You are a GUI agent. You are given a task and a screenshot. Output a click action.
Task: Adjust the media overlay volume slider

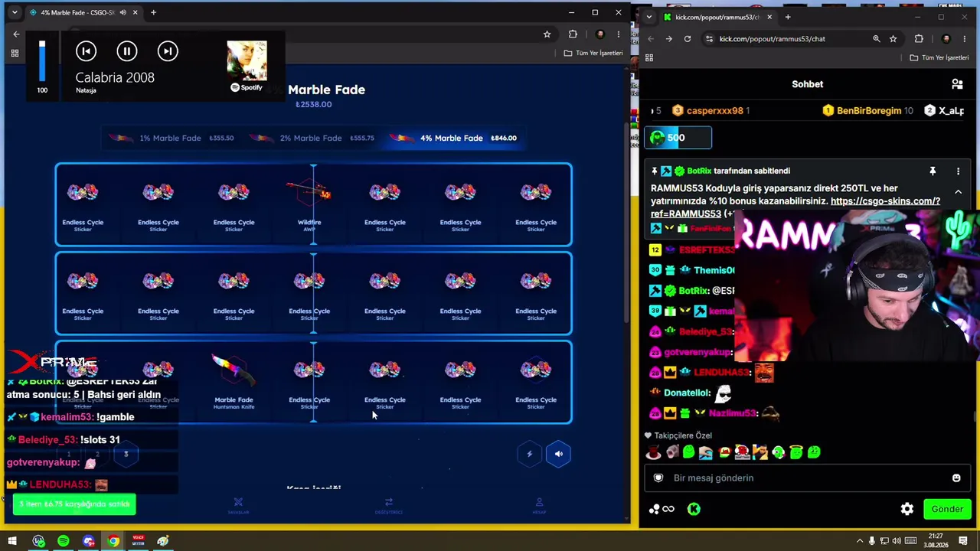pos(42,60)
